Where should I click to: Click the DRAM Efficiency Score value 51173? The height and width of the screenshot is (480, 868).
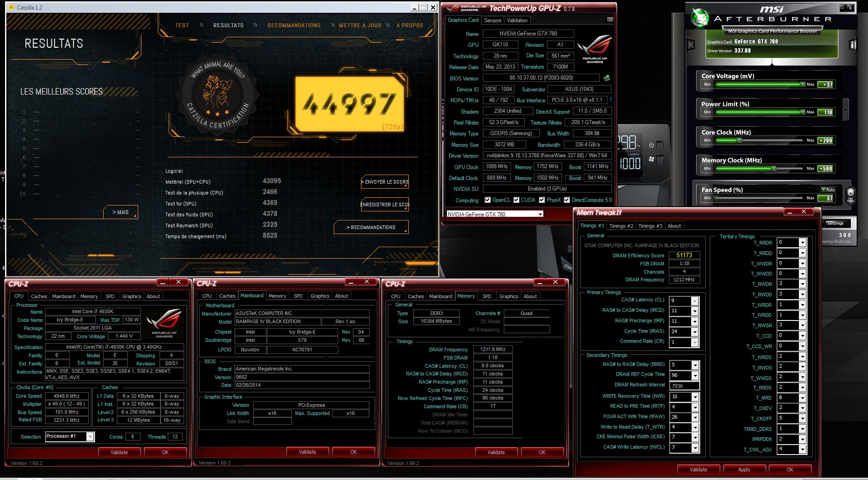(684, 255)
